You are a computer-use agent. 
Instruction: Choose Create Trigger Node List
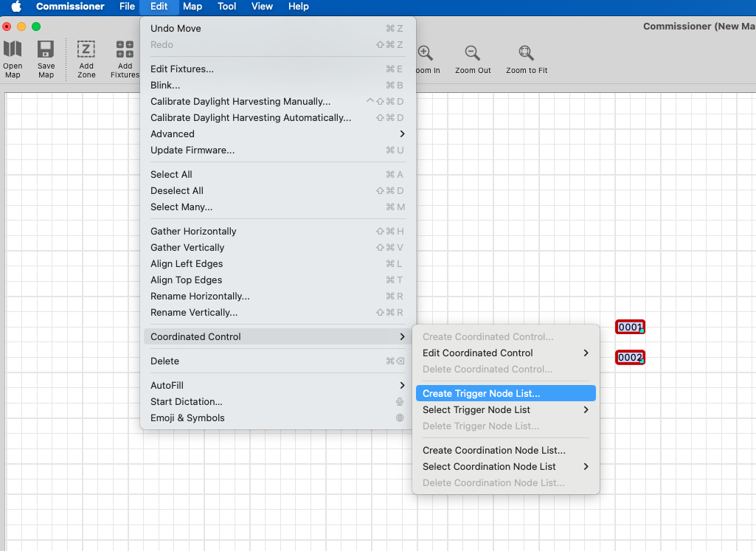coord(481,394)
